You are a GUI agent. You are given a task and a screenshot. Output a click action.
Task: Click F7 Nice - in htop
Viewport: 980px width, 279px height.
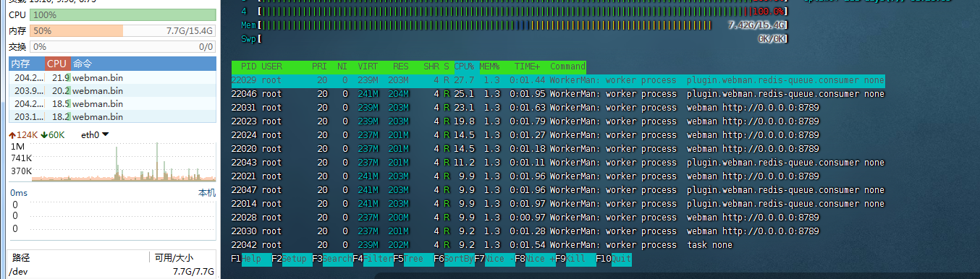pyautogui.click(x=494, y=259)
